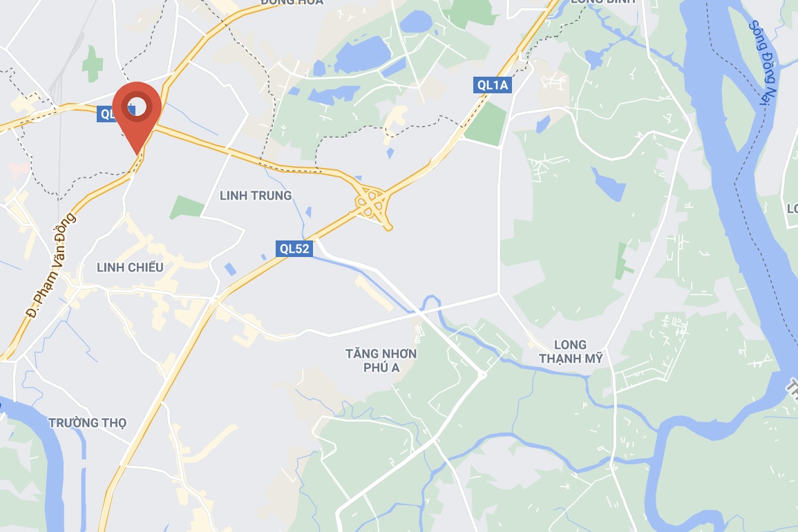The image size is (798, 532).
Task: Click the small green park near Linh Trung
Action: point(187,208)
